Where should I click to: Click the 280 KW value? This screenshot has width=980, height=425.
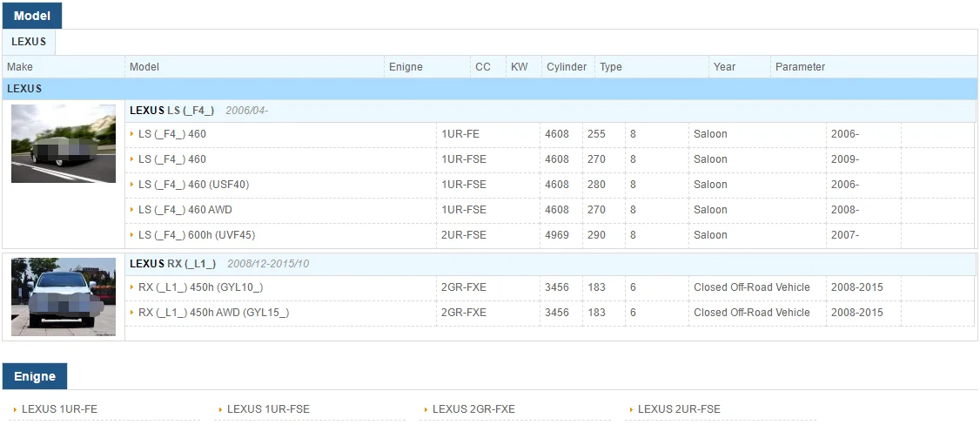click(x=596, y=185)
